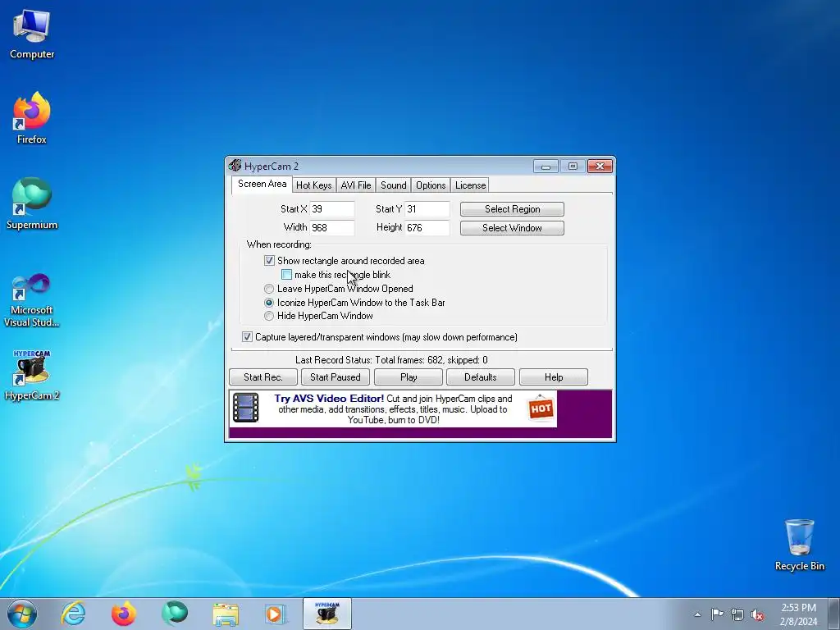Click the Height input field

(427, 228)
